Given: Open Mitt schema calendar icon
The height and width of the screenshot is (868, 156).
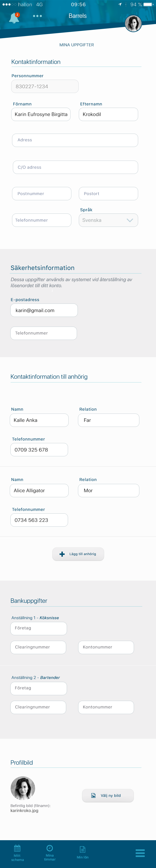Looking at the screenshot, I should [17, 848].
